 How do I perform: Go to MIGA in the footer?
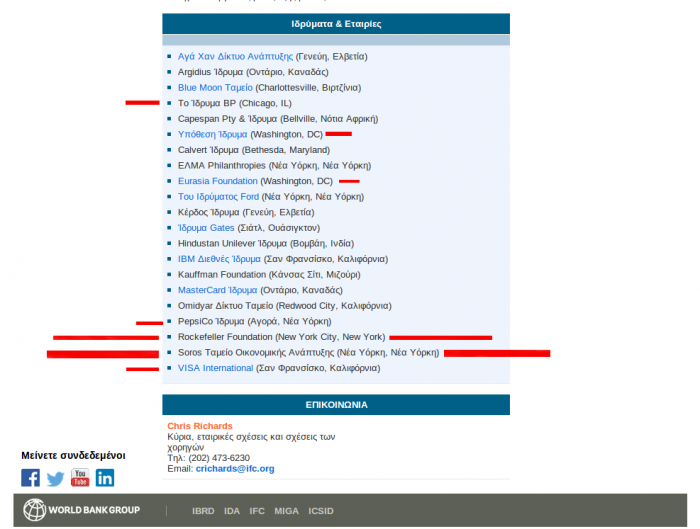[287, 511]
